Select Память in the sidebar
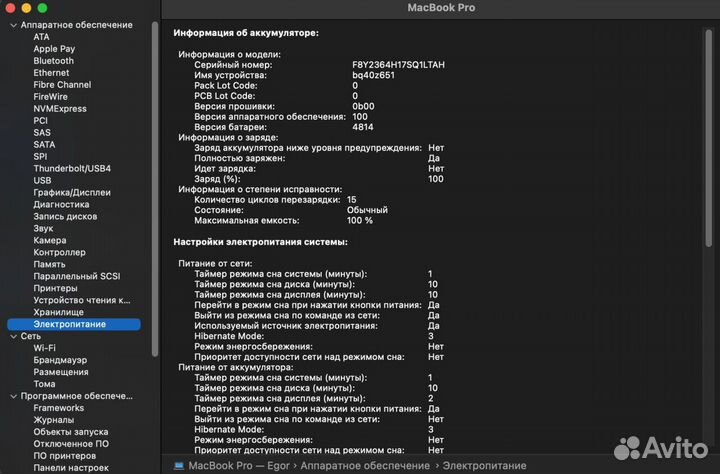Viewport: 720px width, 474px height. (49, 264)
